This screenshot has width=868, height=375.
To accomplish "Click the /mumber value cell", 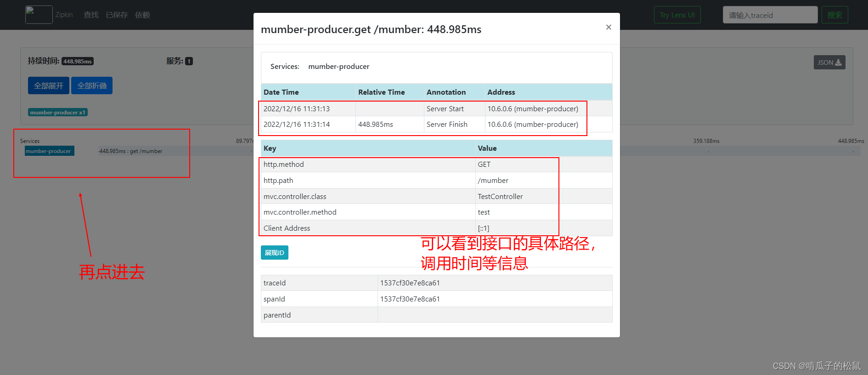I will click(544, 181).
